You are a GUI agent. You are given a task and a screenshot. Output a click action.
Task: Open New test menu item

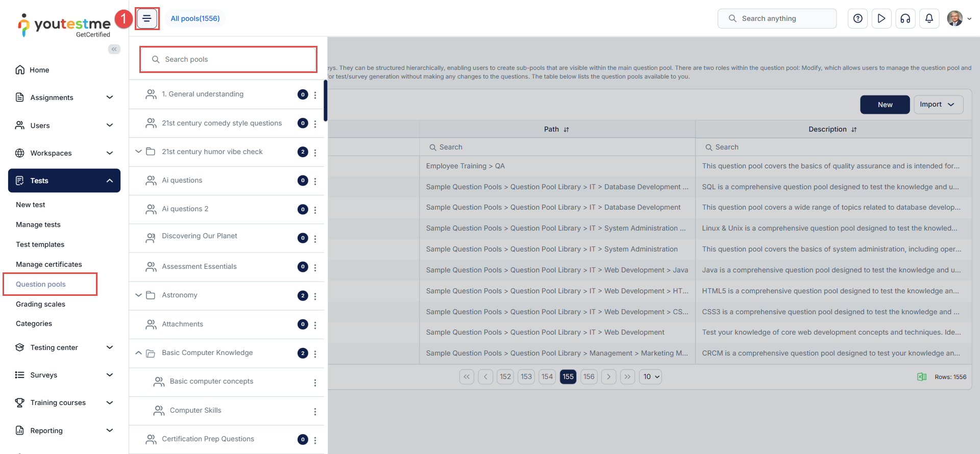click(x=31, y=205)
